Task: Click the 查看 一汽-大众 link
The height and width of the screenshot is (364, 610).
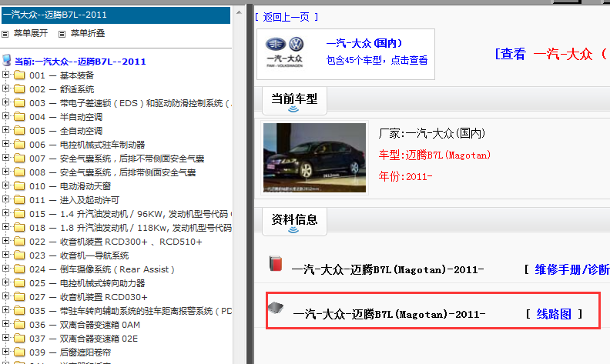Action: point(551,54)
